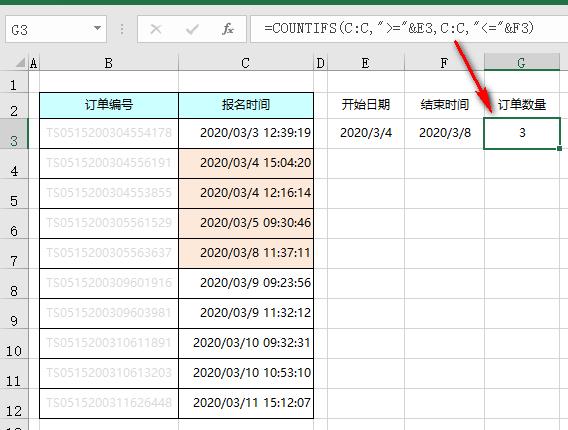The height and width of the screenshot is (430, 568).
Task: Select row 1 header
Action: tap(14, 82)
